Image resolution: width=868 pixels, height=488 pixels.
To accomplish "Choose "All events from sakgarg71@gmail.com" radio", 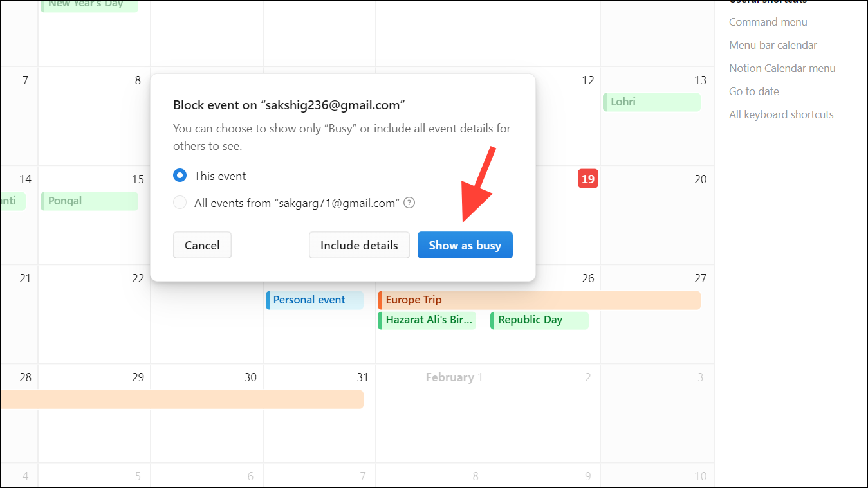I will [180, 203].
